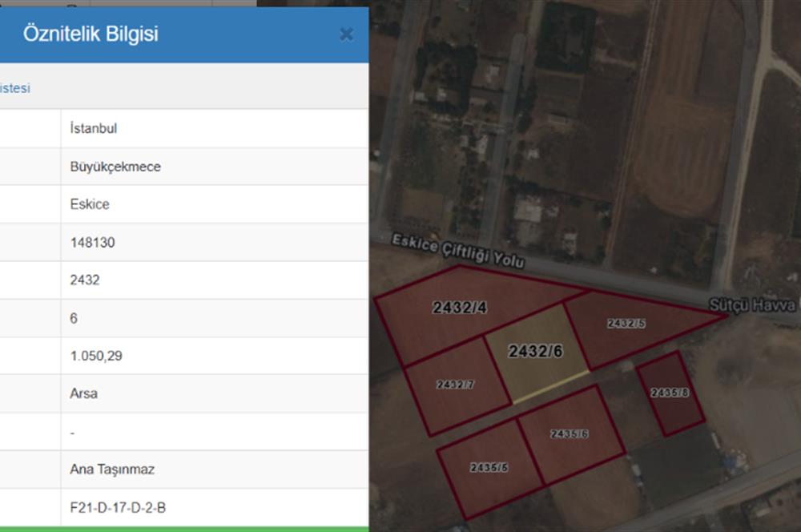Select the 2432 ada value cell

pyautogui.click(x=215, y=280)
